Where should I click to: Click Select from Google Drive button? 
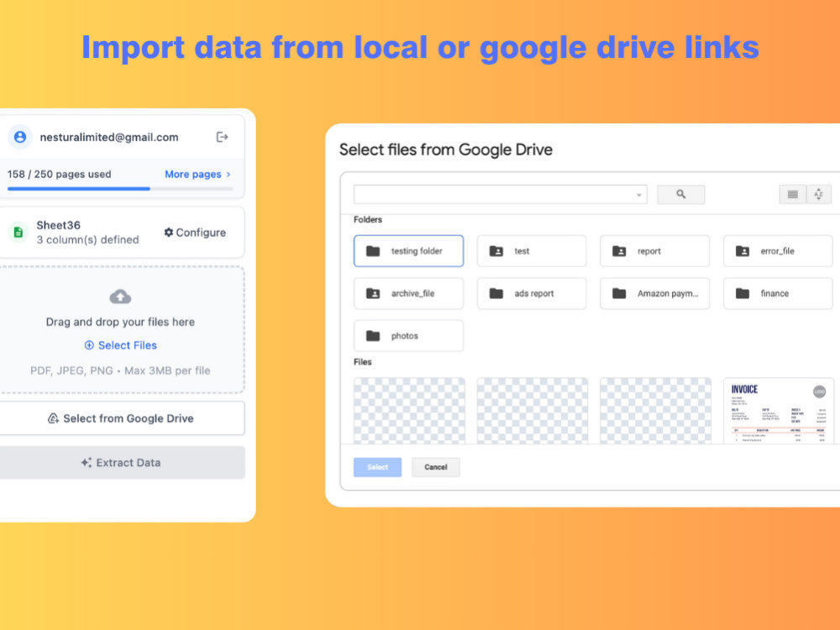point(122,418)
